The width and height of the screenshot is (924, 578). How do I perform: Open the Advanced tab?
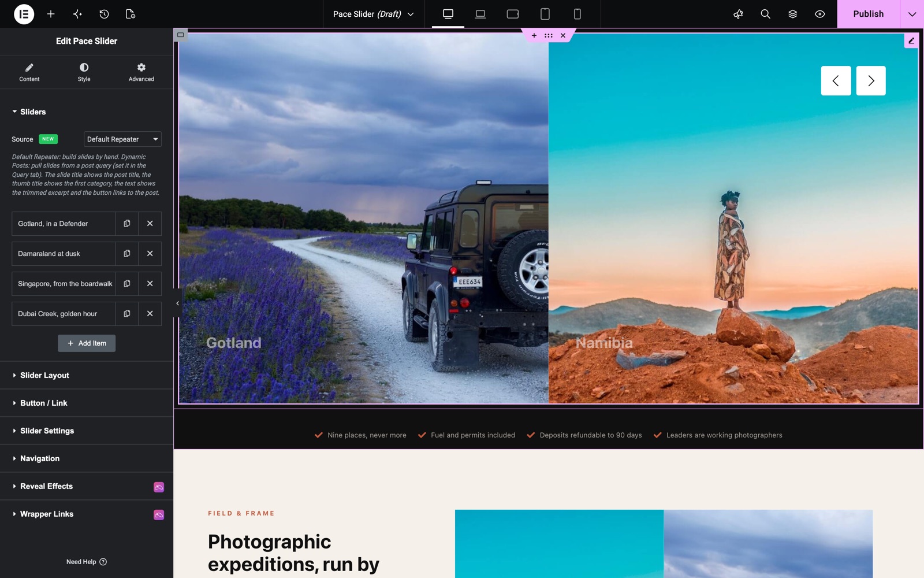point(141,72)
